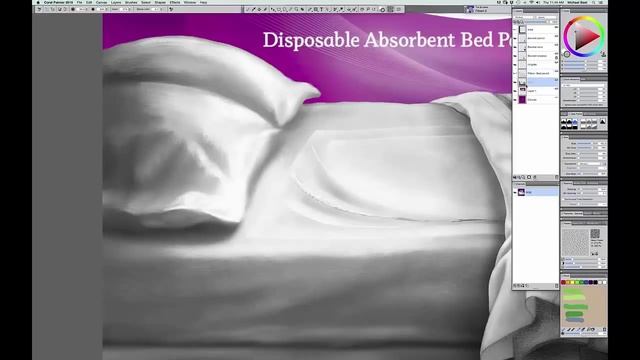Select the triangular dab profile at far right
This screenshot has height=360, width=640.
coord(603,121)
